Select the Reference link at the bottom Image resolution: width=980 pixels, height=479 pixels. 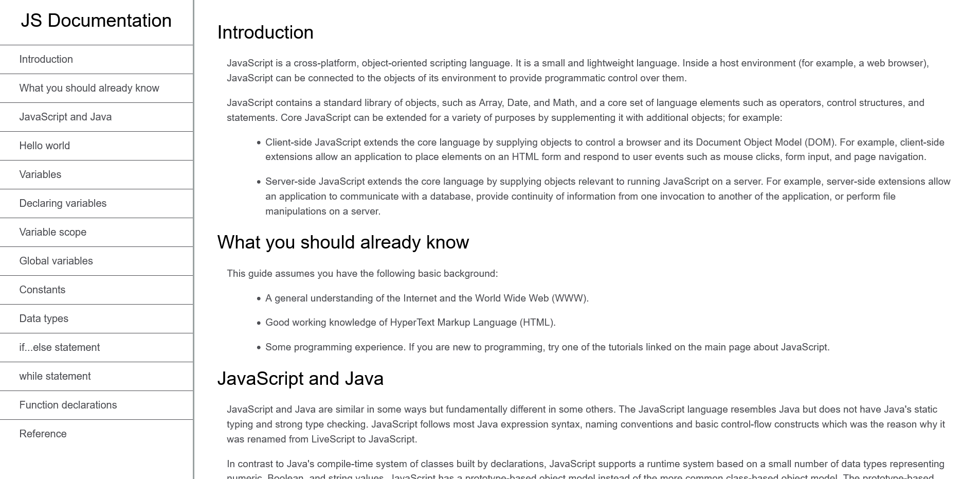click(x=43, y=434)
